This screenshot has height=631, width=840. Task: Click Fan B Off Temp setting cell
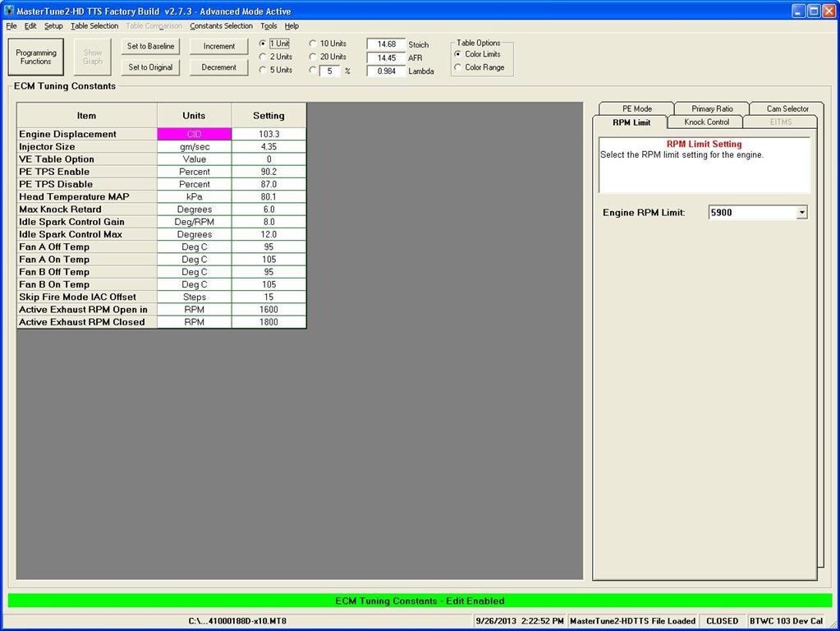click(269, 272)
